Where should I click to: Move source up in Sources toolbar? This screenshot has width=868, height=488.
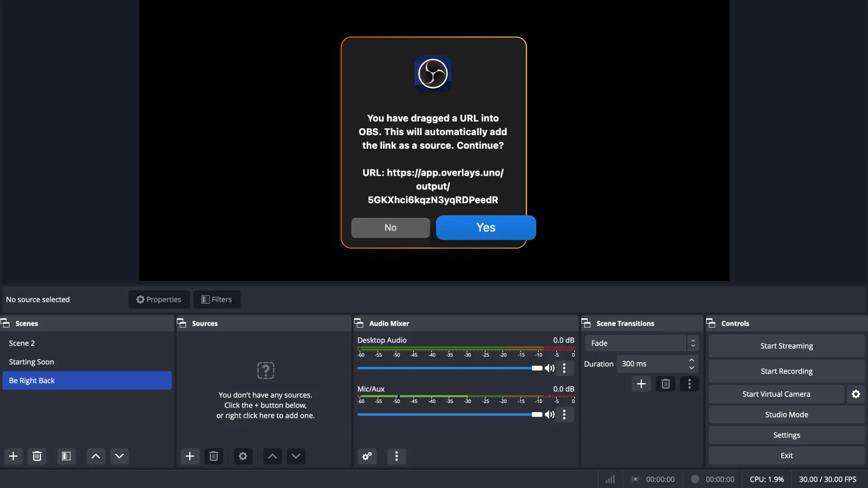(272, 456)
